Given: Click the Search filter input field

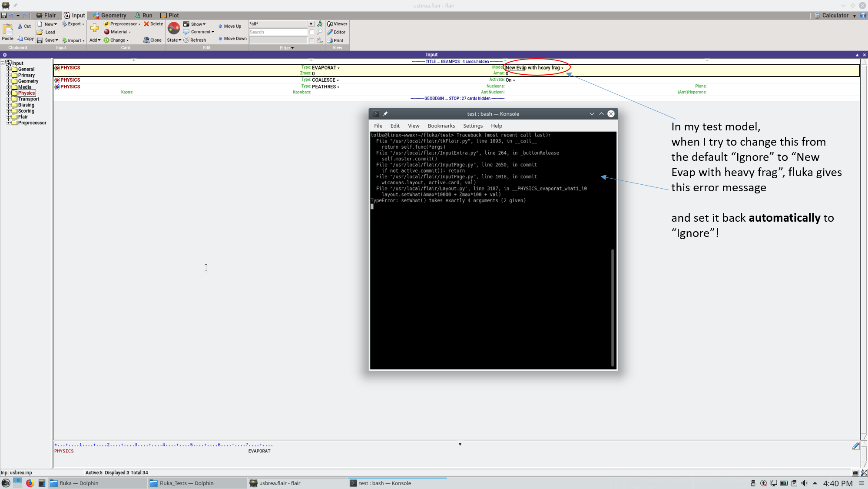Looking at the screenshot, I should pyautogui.click(x=278, y=32).
